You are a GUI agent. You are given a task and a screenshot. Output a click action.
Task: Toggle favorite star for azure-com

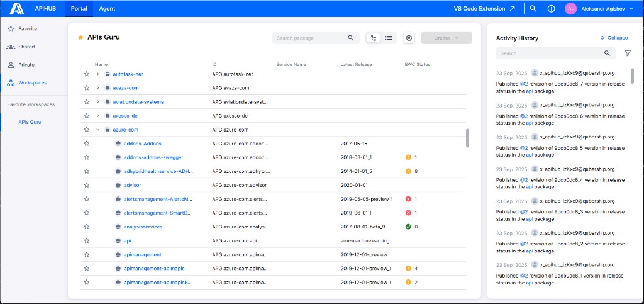[x=87, y=130]
